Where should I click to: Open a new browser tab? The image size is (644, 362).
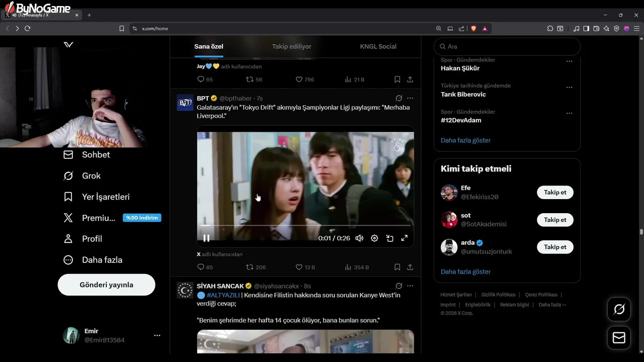point(89,15)
